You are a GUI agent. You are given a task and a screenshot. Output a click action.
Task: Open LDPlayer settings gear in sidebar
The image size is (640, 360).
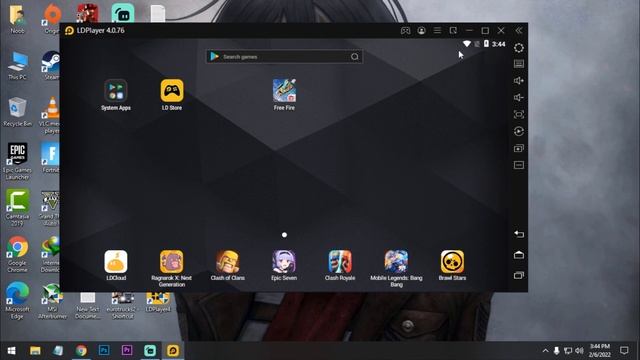pyautogui.click(x=519, y=48)
